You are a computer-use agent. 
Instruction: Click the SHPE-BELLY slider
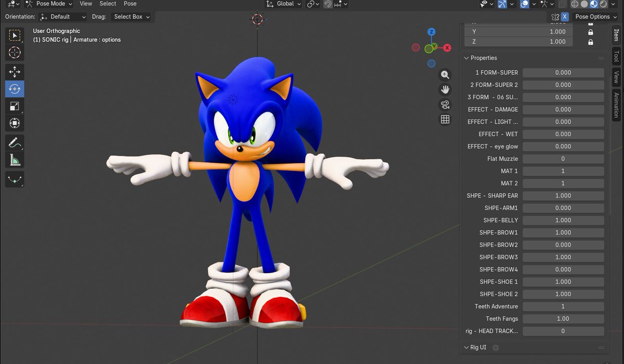(563, 220)
